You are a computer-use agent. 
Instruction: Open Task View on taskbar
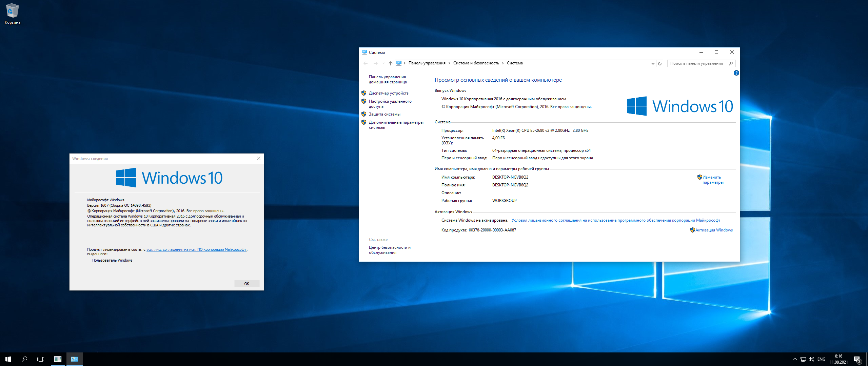click(x=41, y=359)
